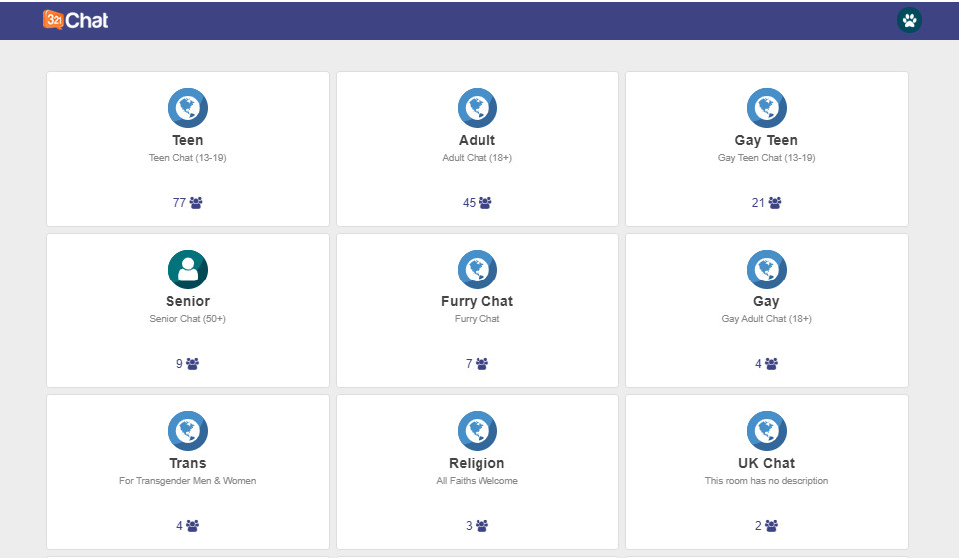The width and height of the screenshot is (959, 560).
Task: Open the Senior room title
Action: (188, 301)
